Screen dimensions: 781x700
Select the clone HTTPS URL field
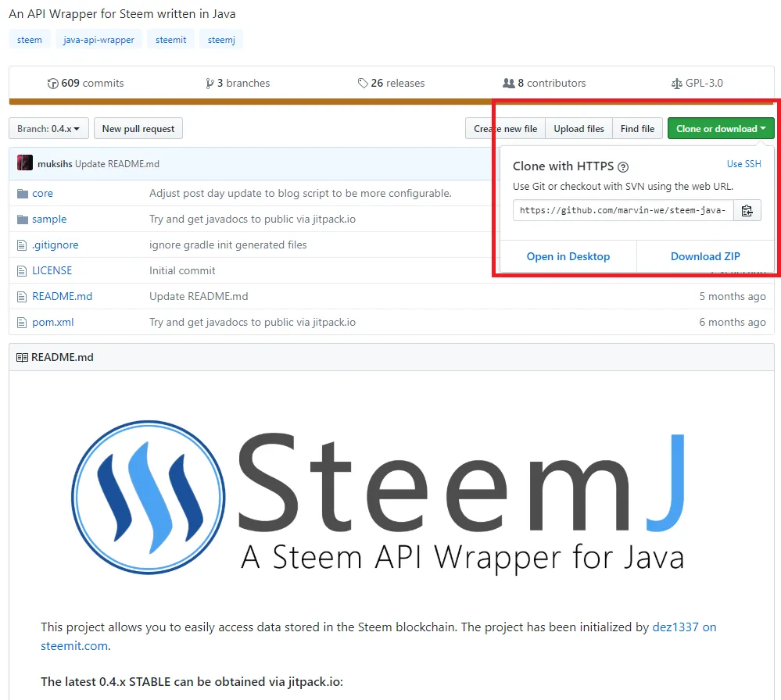(x=623, y=211)
